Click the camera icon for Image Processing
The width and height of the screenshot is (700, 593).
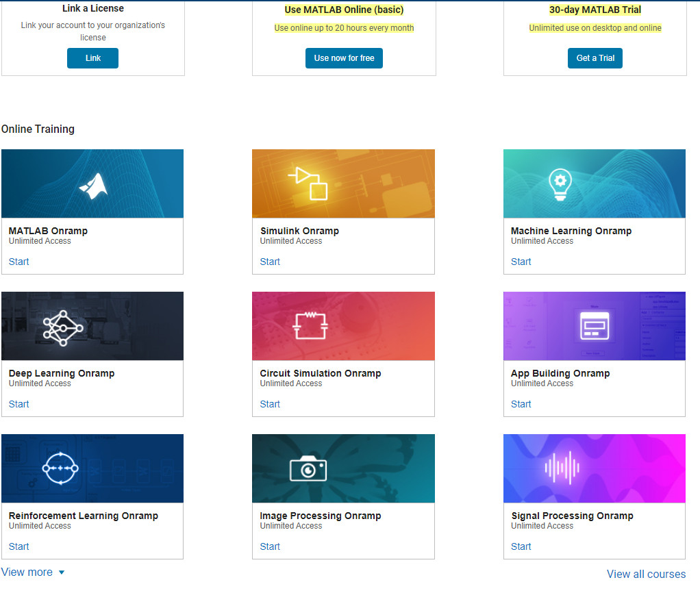[x=308, y=468]
